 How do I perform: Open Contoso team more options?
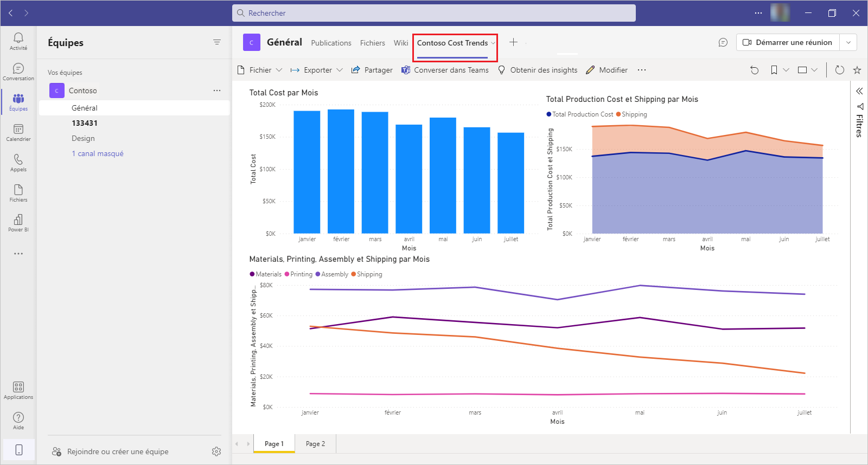click(217, 91)
